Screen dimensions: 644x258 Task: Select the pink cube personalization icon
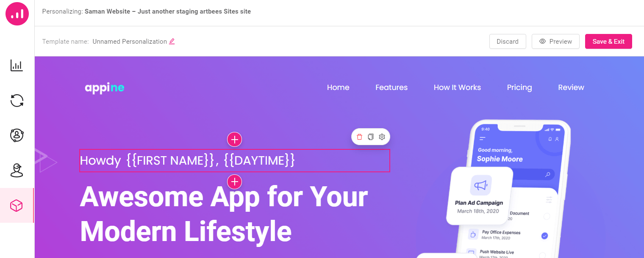(x=17, y=206)
